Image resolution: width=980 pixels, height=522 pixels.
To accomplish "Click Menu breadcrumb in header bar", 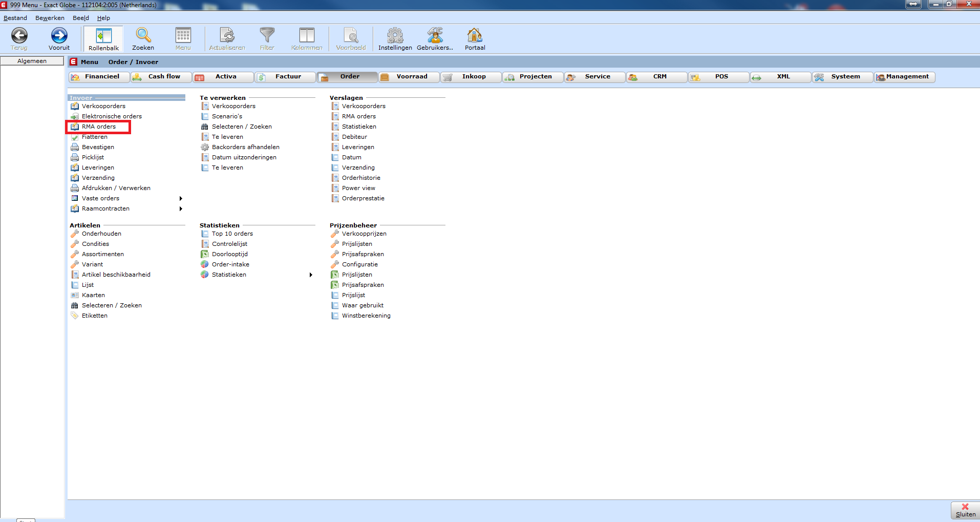I will [x=90, y=62].
